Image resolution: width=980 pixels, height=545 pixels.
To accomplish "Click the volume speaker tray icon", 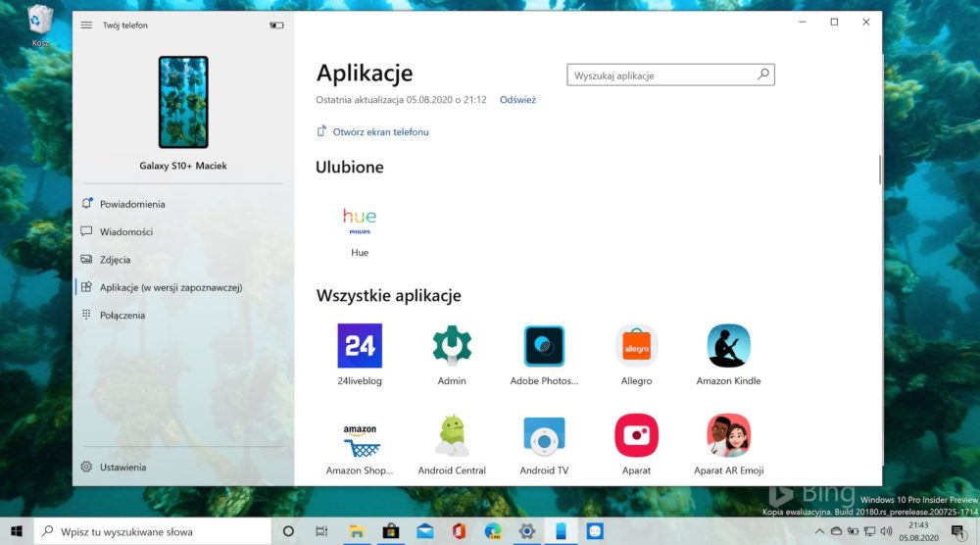I will pos(886,531).
